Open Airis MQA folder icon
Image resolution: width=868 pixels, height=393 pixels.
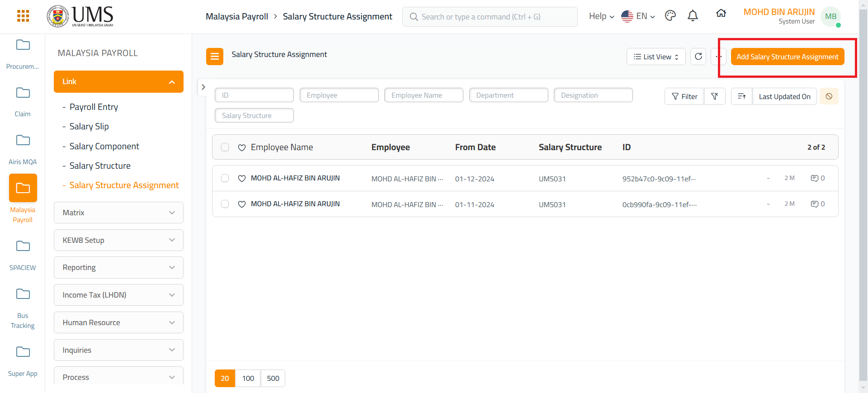[x=23, y=140]
